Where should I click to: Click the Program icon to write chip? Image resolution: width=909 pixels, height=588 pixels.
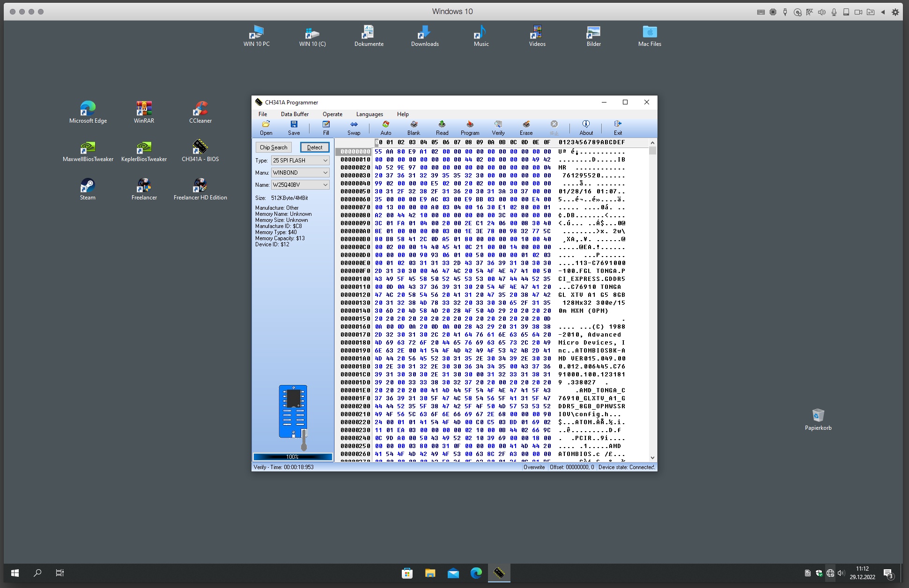470,127
